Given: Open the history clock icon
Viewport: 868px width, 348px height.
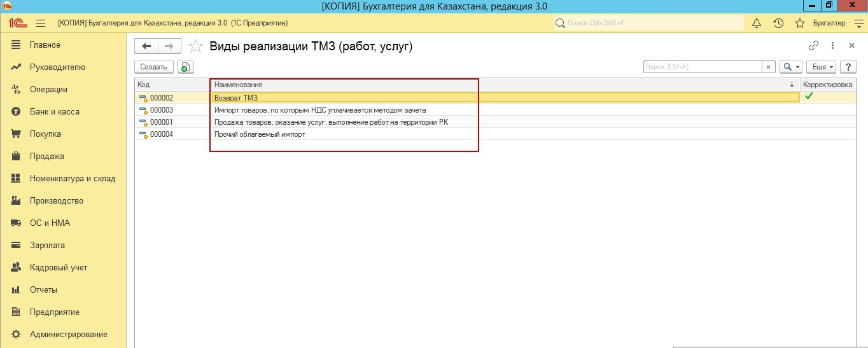Looking at the screenshot, I should click(x=778, y=24).
